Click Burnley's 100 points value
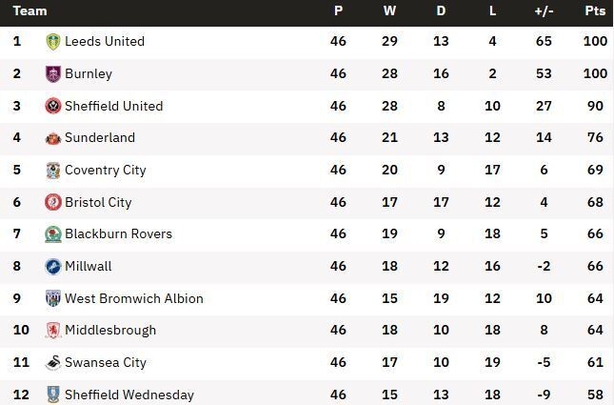This screenshot has height=405, width=614. click(x=595, y=73)
